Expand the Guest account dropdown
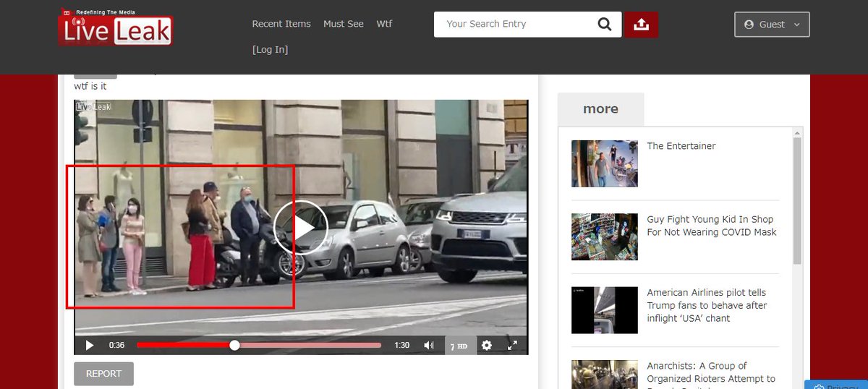The image size is (868, 389). (772, 25)
